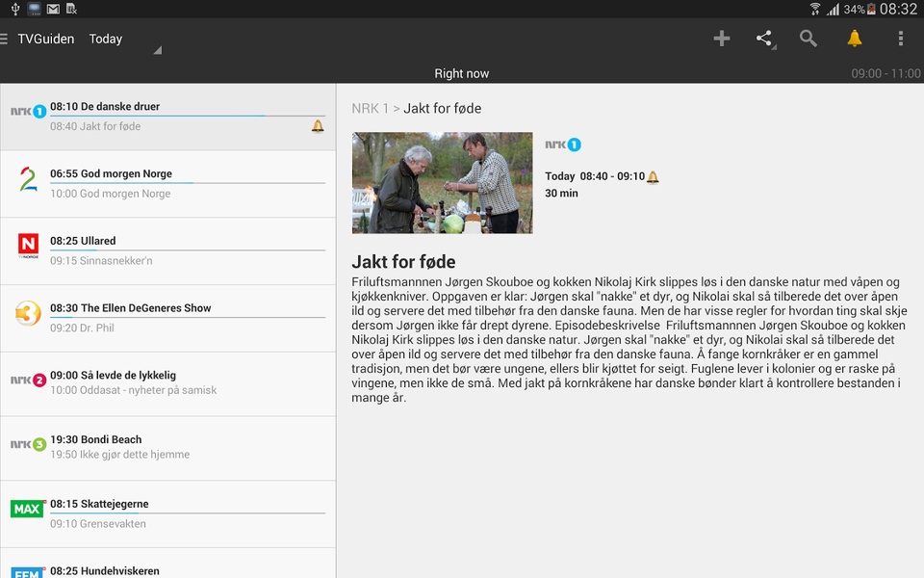Switch to the 09:00 - 11:00 tab
Screen dimensions: 924x578
[x=885, y=74]
